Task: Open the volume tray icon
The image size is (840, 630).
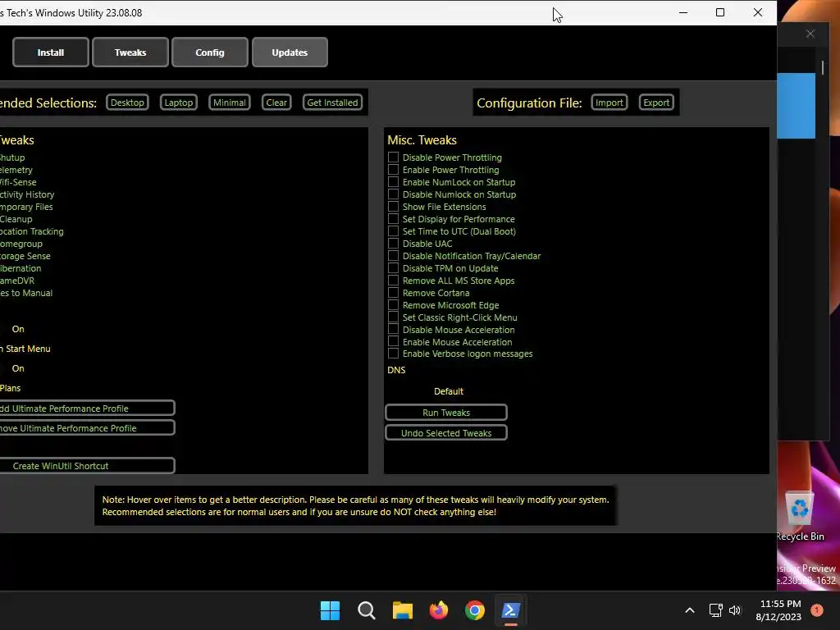Action: click(735, 610)
